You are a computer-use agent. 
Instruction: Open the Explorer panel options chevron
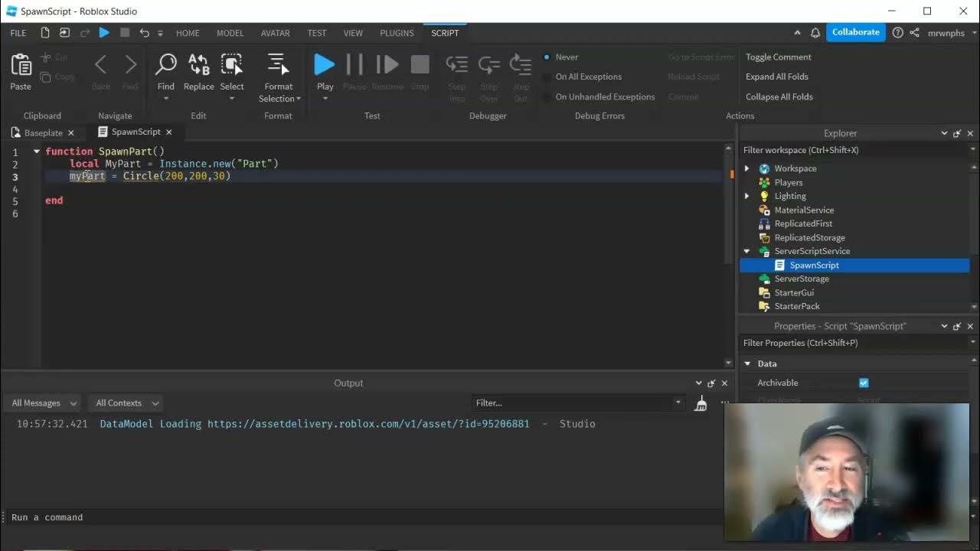coord(944,133)
